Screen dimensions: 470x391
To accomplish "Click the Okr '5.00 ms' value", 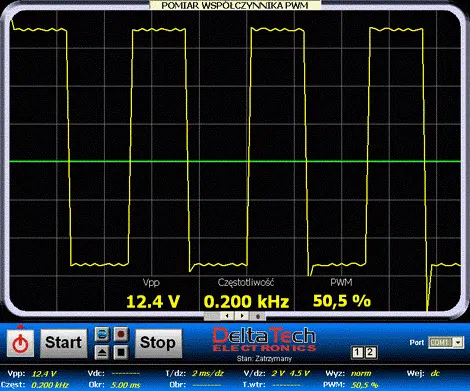I will click(x=126, y=385).
